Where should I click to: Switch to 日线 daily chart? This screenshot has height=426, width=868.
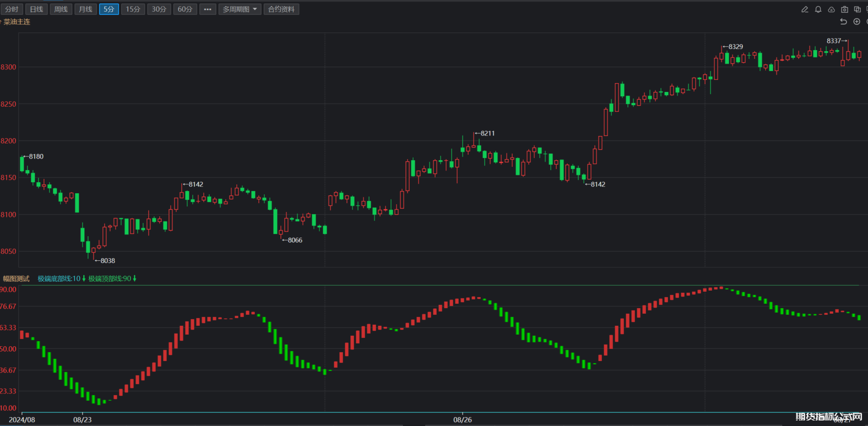point(36,9)
